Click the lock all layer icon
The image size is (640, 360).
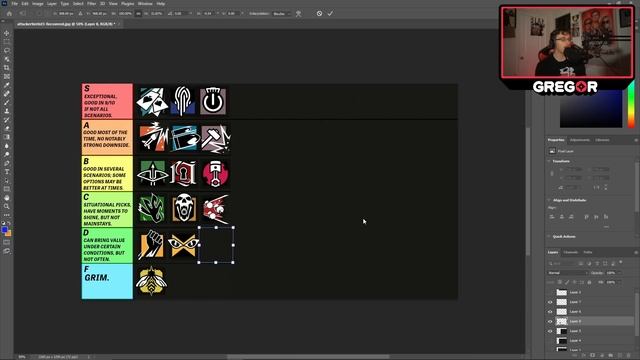click(589, 282)
